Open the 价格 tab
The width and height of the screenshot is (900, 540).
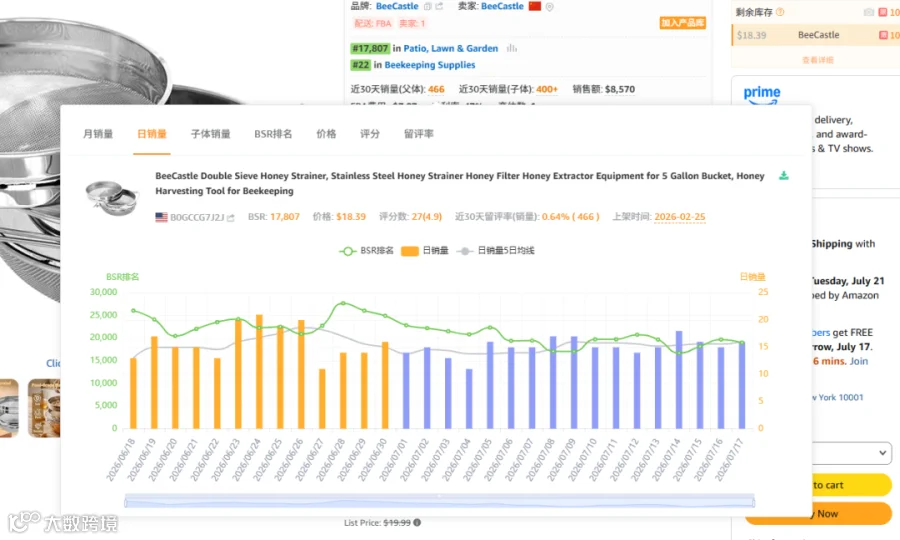[x=326, y=134]
